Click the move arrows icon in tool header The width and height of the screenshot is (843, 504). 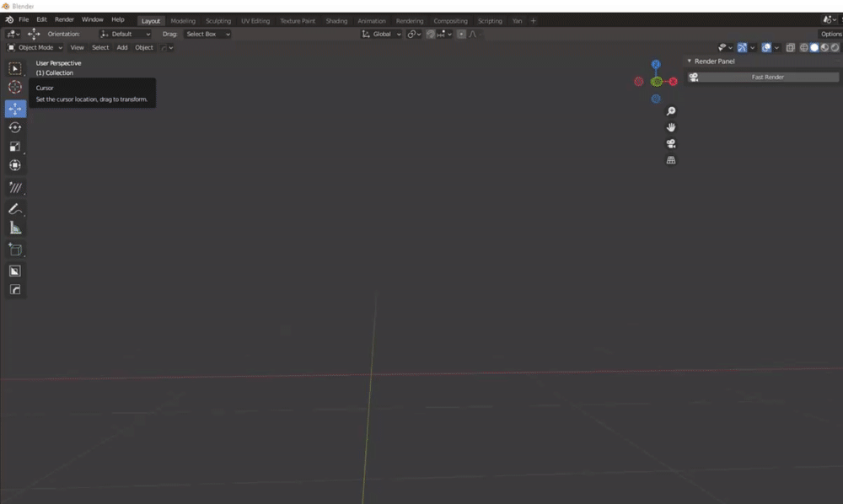click(34, 34)
